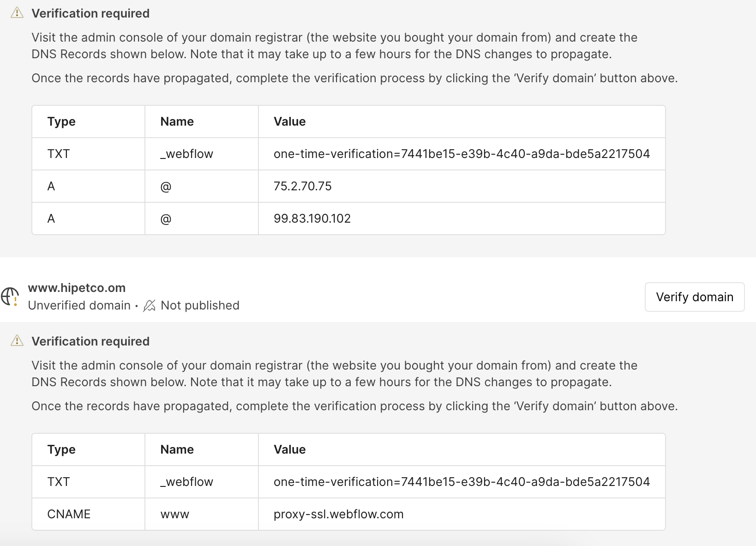Click the _webflow name in the first table
This screenshot has height=546, width=756.
pyautogui.click(x=186, y=154)
